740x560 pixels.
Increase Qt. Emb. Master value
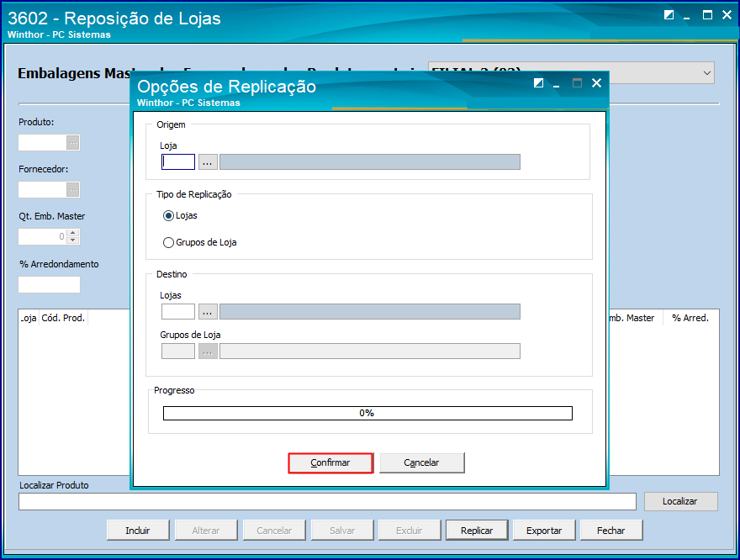(x=72, y=233)
